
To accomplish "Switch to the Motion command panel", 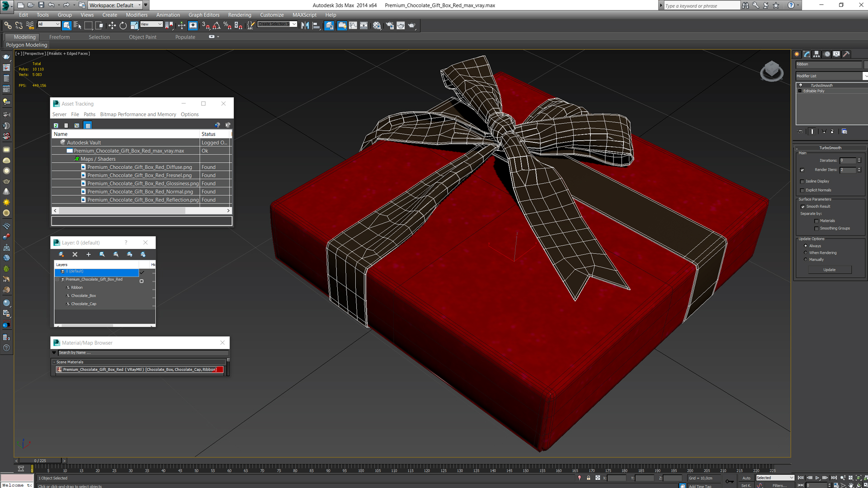I will (x=827, y=54).
